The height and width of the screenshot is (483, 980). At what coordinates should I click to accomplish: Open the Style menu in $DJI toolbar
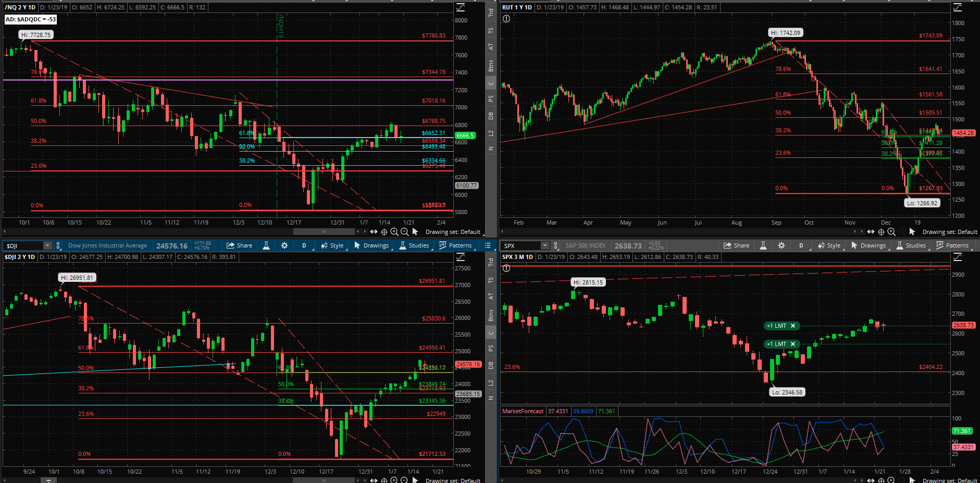pyautogui.click(x=332, y=245)
